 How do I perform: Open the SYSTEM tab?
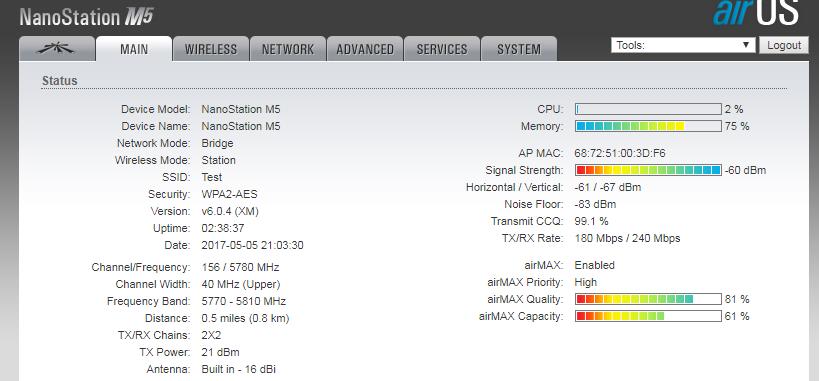coord(519,49)
